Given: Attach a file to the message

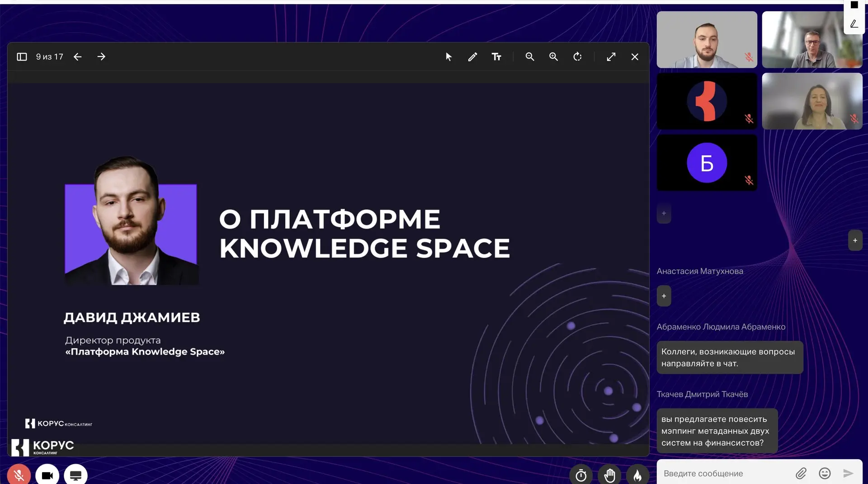Looking at the screenshot, I should coord(801,473).
